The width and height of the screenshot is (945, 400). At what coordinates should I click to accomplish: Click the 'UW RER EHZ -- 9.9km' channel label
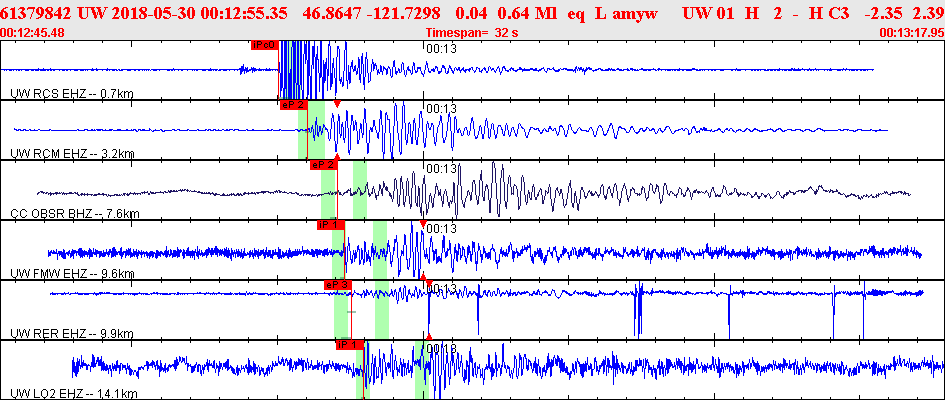pos(72,334)
